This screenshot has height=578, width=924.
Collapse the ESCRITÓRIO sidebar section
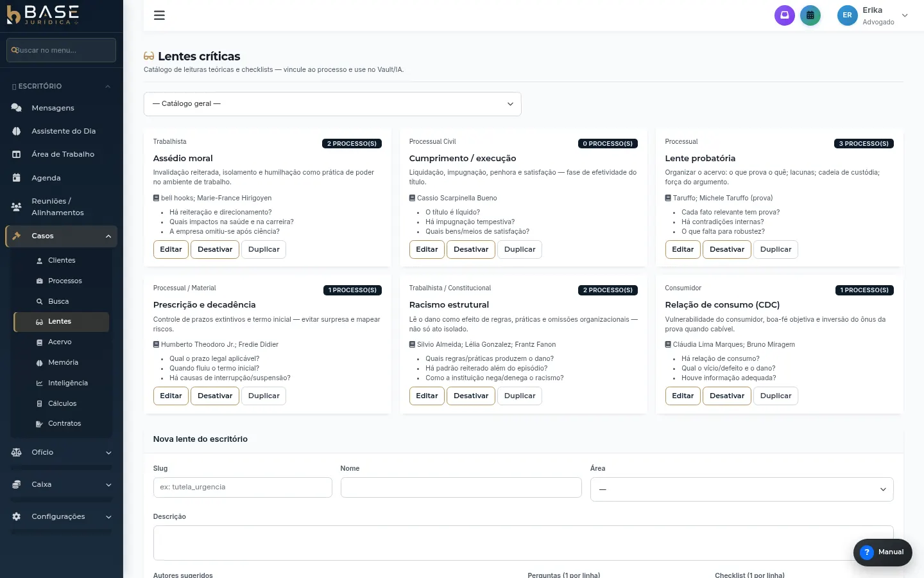(62, 86)
